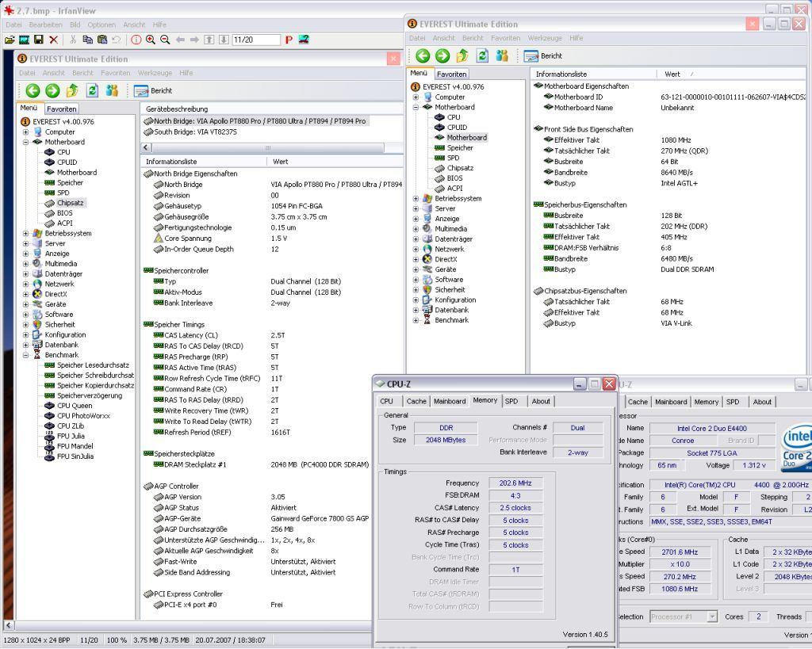Click IrfanView's slideshow icon next to open
Viewport: 812px width, 649px height.
[x=24, y=40]
